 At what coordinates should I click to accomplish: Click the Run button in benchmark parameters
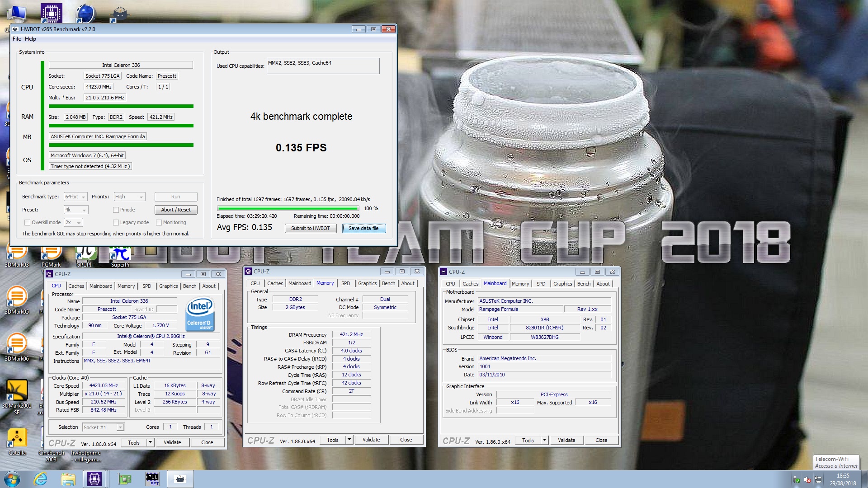(176, 197)
